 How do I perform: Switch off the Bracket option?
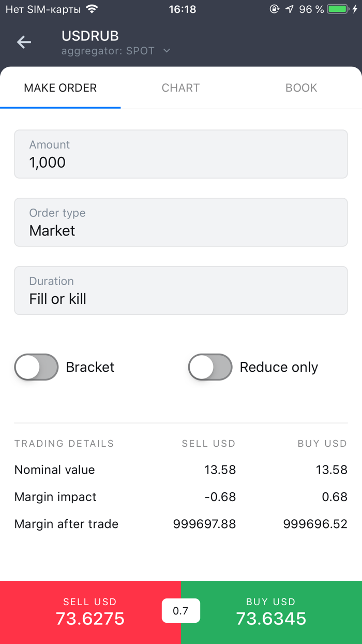point(36,367)
